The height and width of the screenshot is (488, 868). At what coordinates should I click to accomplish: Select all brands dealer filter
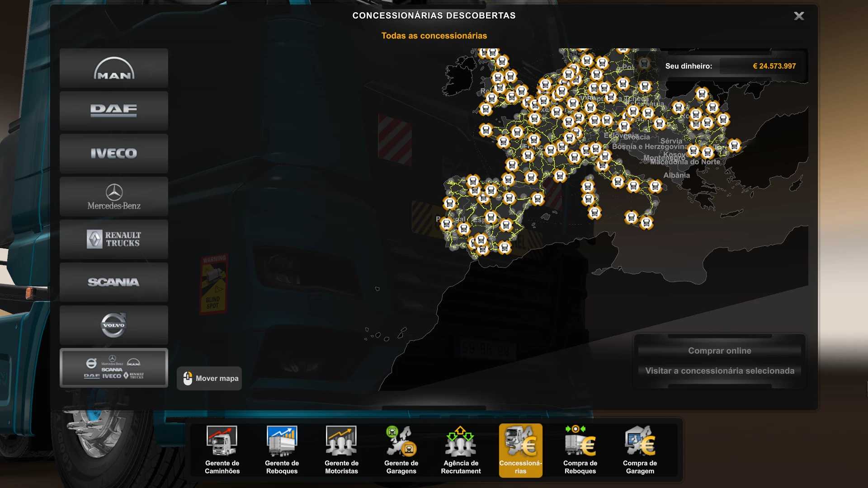[x=113, y=368]
